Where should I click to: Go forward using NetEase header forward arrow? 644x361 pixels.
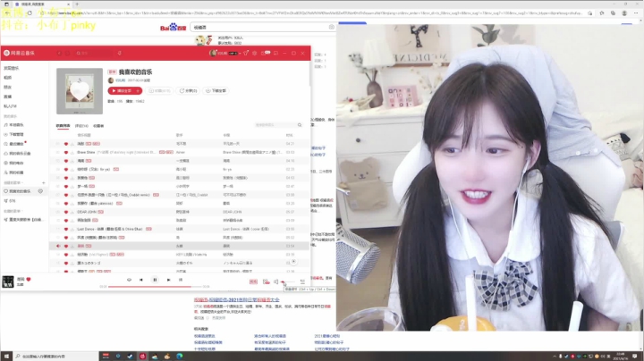[67, 54]
